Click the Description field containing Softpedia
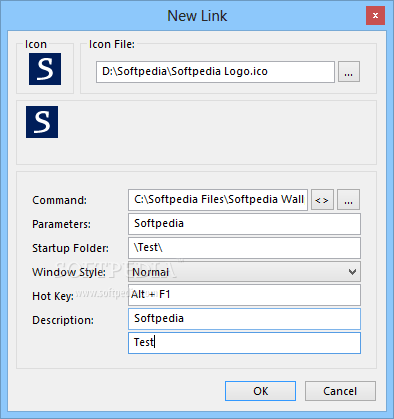Screen dimensions: 394x419 [244, 319]
